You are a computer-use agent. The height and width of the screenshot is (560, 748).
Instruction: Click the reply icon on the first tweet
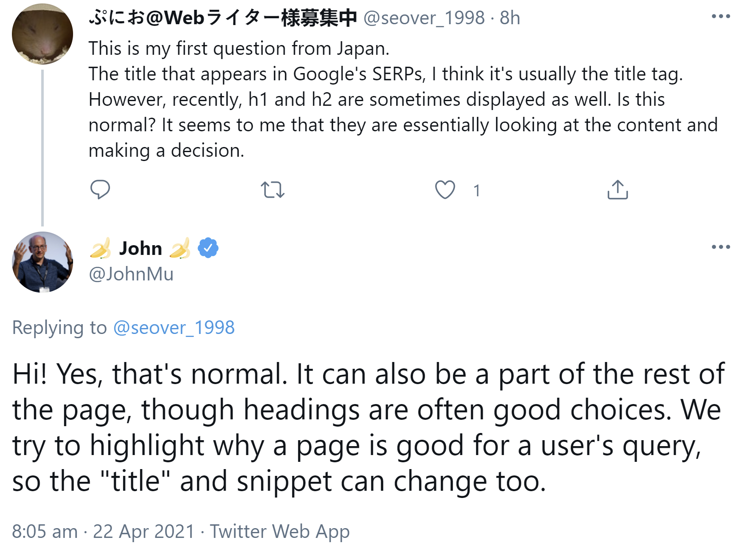[100, 189]
